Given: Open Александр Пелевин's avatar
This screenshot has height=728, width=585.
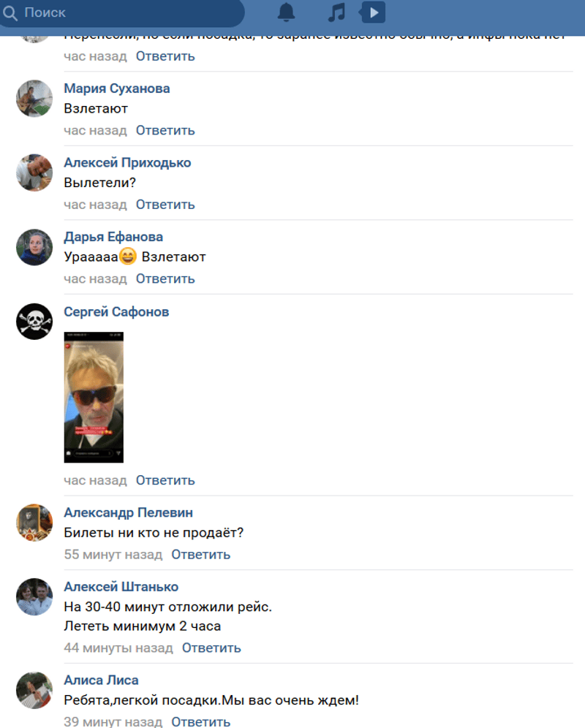Looking at the screenshot, I should [34, 523].
